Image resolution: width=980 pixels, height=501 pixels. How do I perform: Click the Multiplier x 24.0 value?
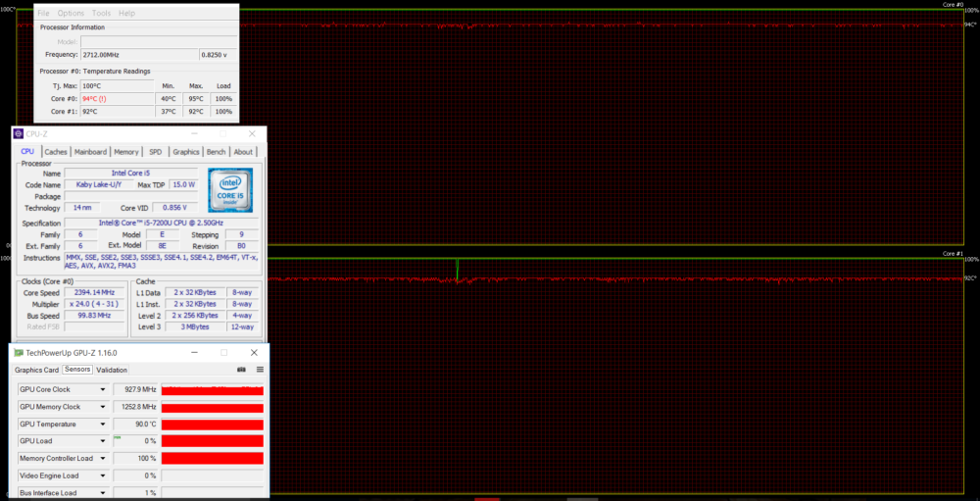click(96, 304)
